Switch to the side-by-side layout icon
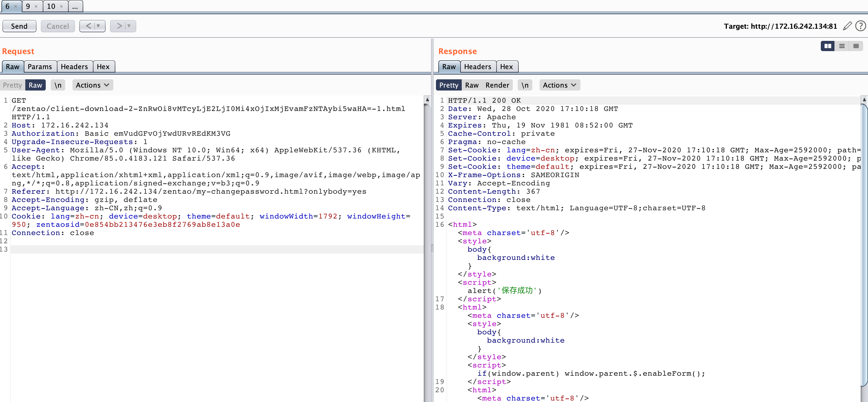The width and height of the screenshot is (868, 402). [x=828, y=46]
